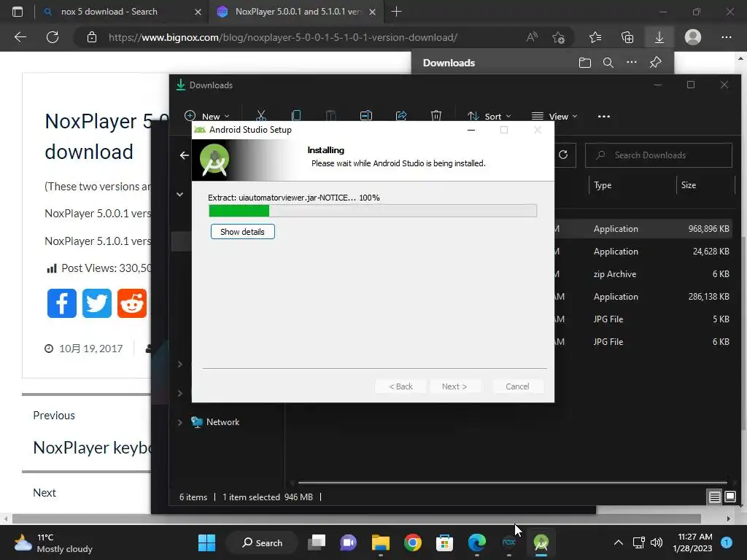Open more options in the Edge Downloads panel
This screenshot has height=560, width=747.
[x=631, y=63]
